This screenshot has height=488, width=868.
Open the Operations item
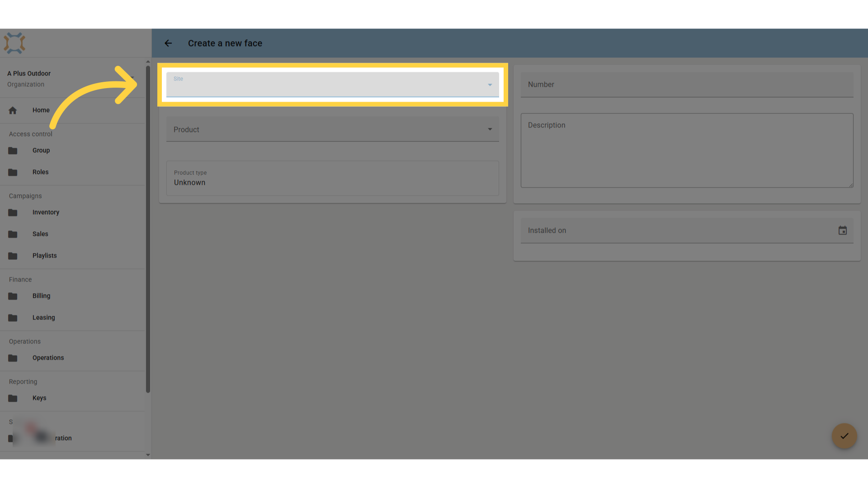pyautogui.click(x=48, y=358)
